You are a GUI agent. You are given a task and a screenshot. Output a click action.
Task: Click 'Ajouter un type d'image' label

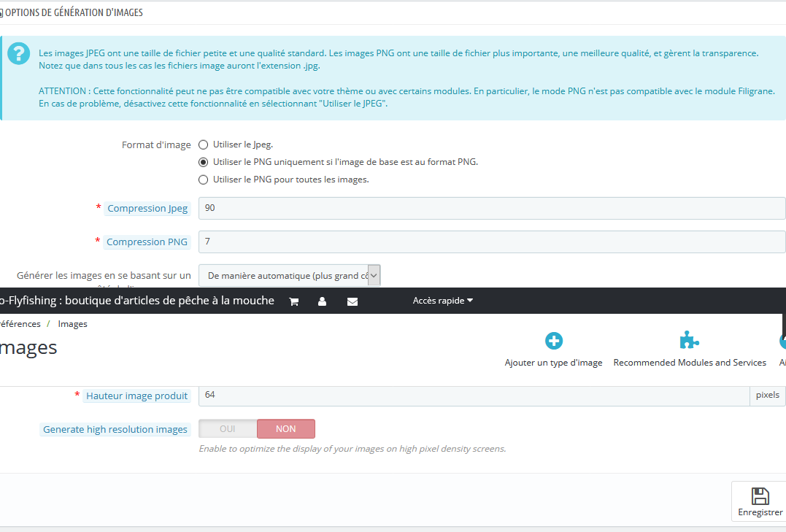[x=553, y=363]
